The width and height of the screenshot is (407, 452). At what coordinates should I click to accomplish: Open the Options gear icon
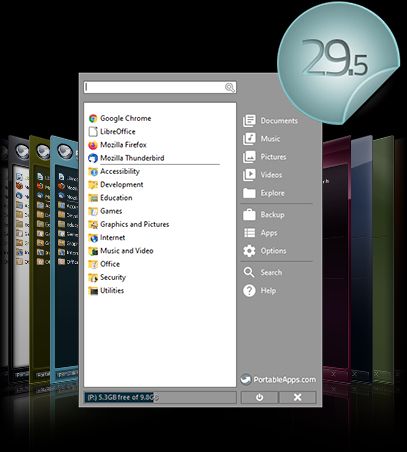coord(249,251)
